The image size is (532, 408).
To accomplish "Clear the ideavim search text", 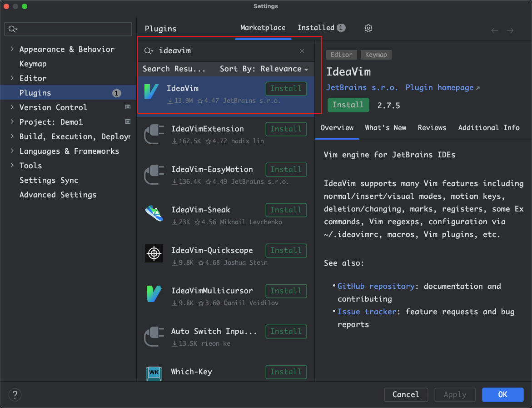I will (302, 51).
